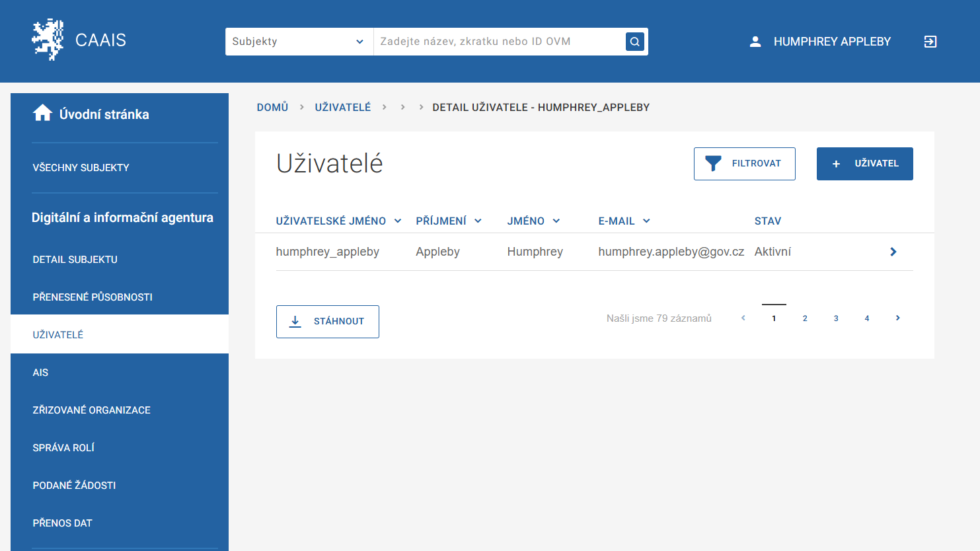The width and height of the screenshot is (980, 551).
Task: Open the Subjekty search type dropdown
Action: pos(299,42)
